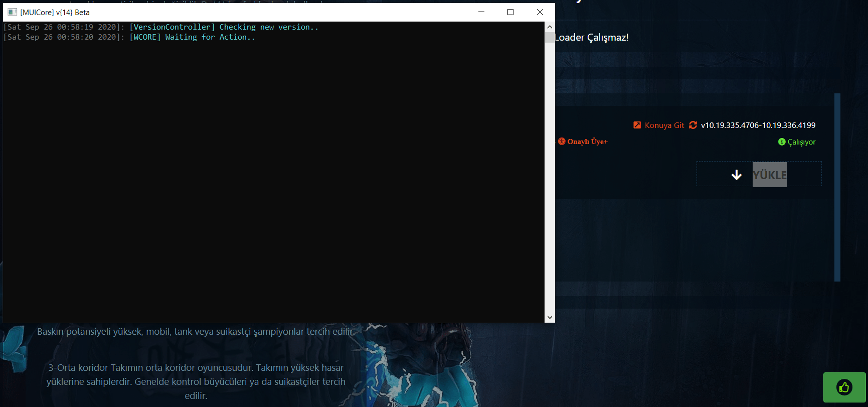Click the 'Loader Çalışmaz!' heading text
Image resolution: width=868 pixels, height=407 pixels.
coord(592,37)
